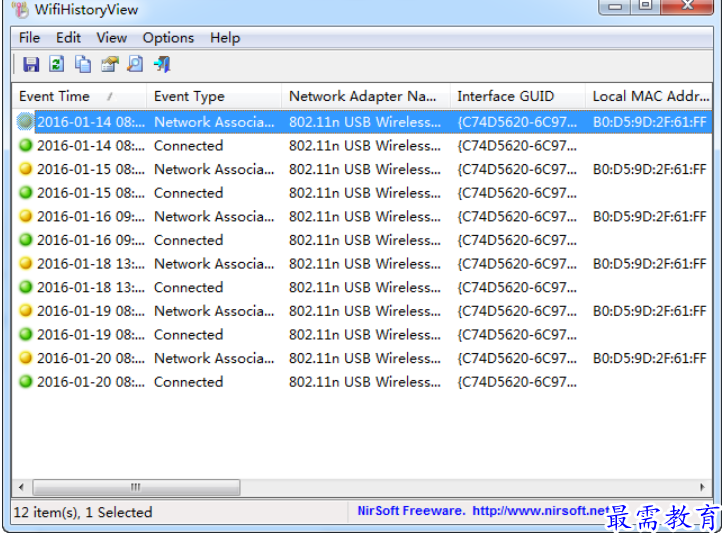Click the adapter name in 2016-01-19 Connected row
Viewport: 728px width, 549px height.
click(365, 334)
